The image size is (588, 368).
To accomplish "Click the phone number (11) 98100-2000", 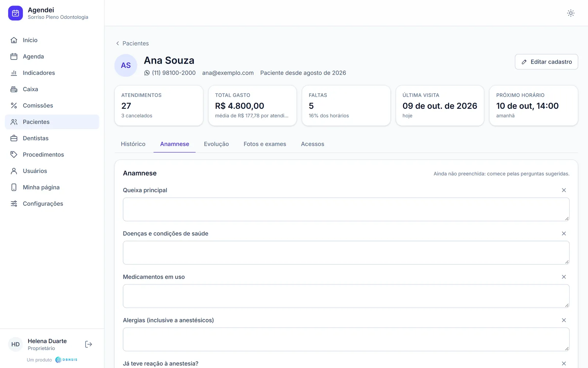I will coord(174,73).
